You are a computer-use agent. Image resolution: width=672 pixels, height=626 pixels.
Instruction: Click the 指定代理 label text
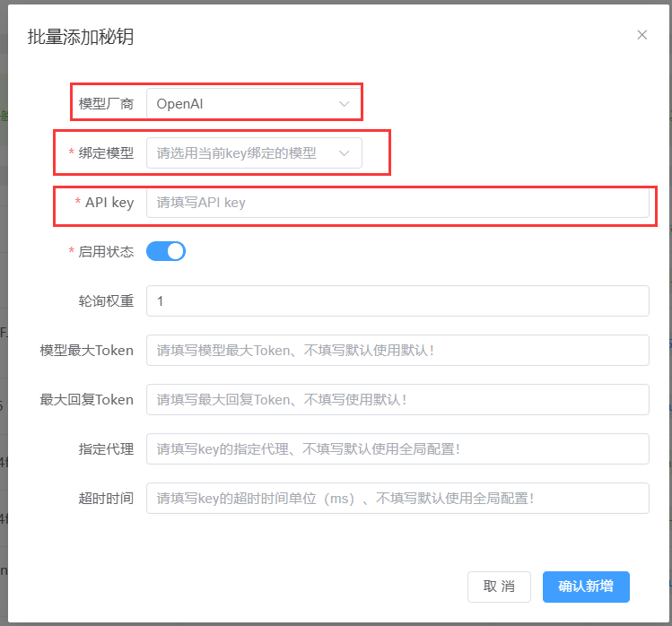pos(106,448)
